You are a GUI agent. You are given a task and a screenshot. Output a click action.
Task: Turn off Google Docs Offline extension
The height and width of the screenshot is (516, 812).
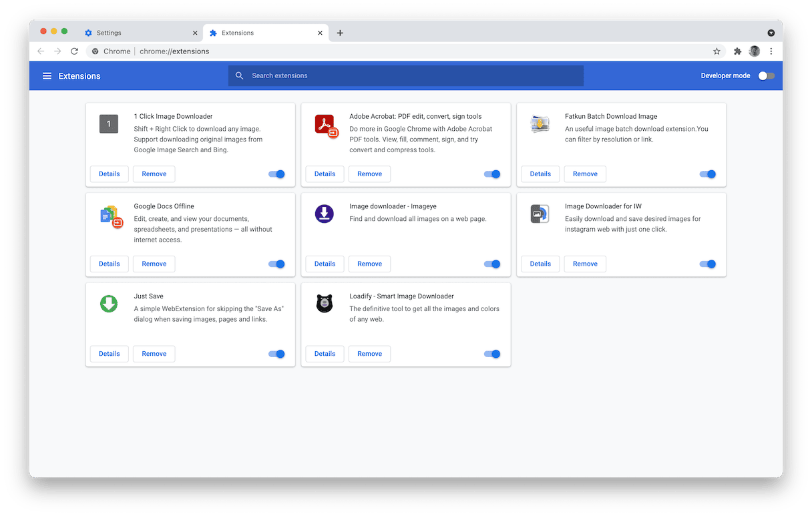(x=276, y=264)
